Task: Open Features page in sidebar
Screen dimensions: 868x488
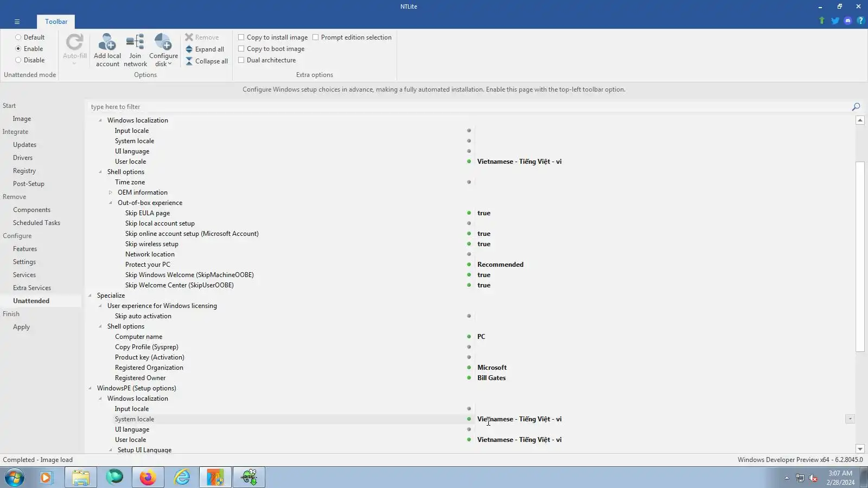Action: tap(25, 249)
